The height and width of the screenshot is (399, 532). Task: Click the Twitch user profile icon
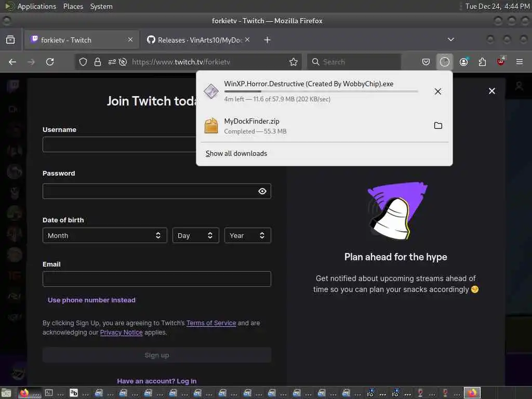[519, 86]
